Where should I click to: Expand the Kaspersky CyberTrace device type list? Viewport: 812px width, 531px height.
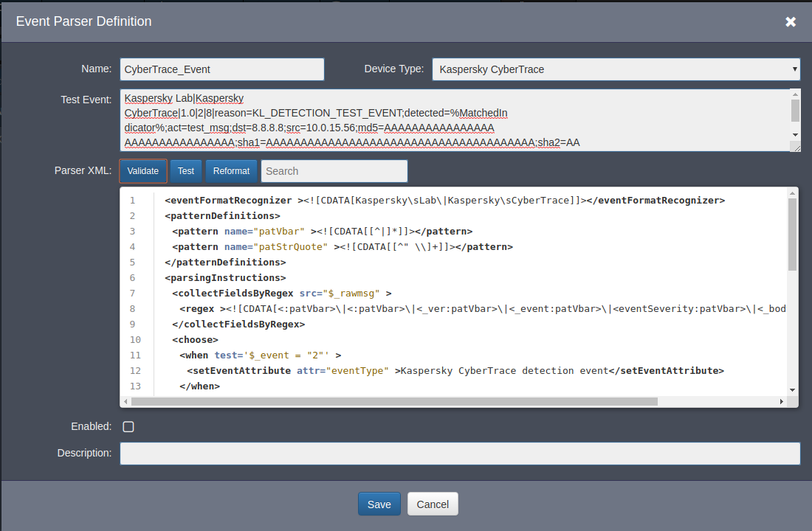[791, 69]
